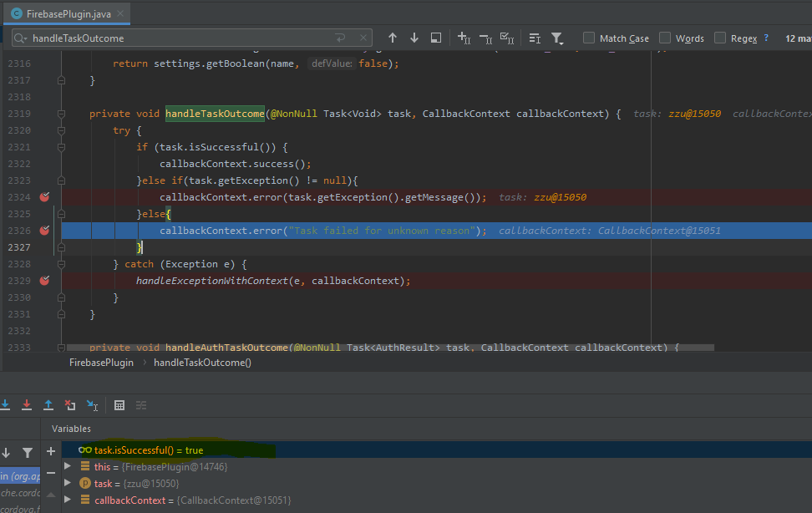The height and width of the screenshot is (513, 812).
Task: Filter frames with funnel icon
Action: [28, 452]
